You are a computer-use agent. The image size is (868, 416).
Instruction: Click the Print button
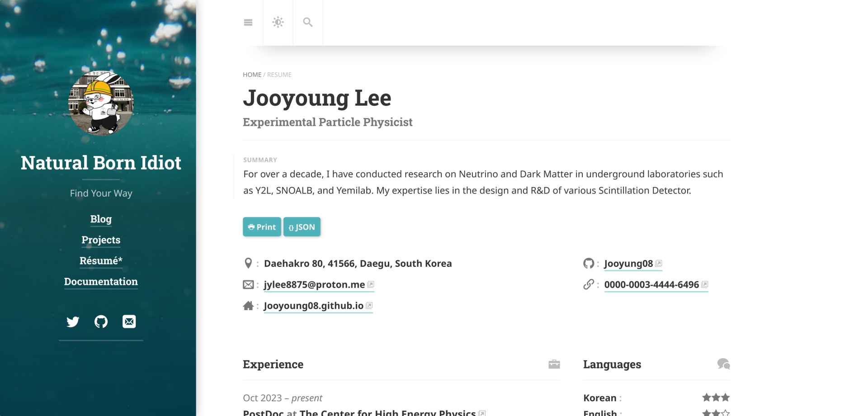point(261,227)
